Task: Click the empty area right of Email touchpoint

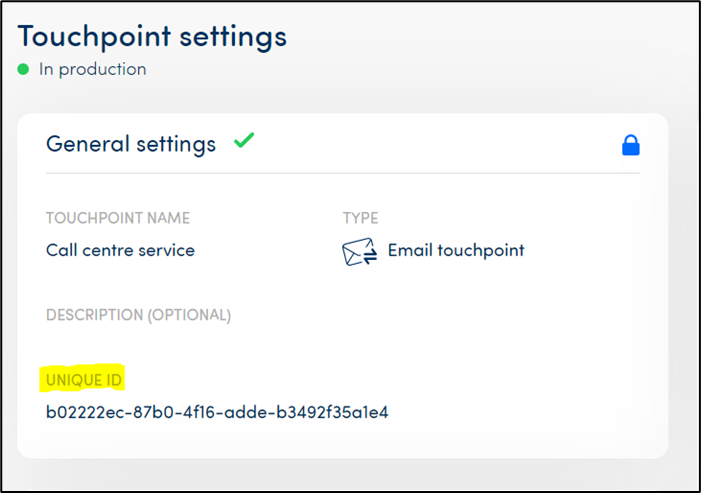Action: [x=590, y=250]
